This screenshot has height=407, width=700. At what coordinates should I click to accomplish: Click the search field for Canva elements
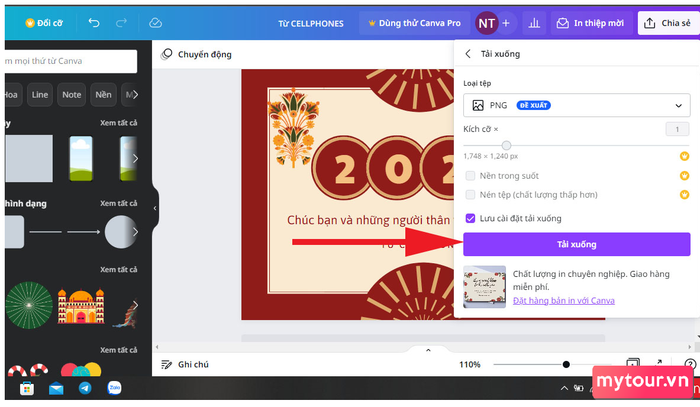tap(71, 61)
